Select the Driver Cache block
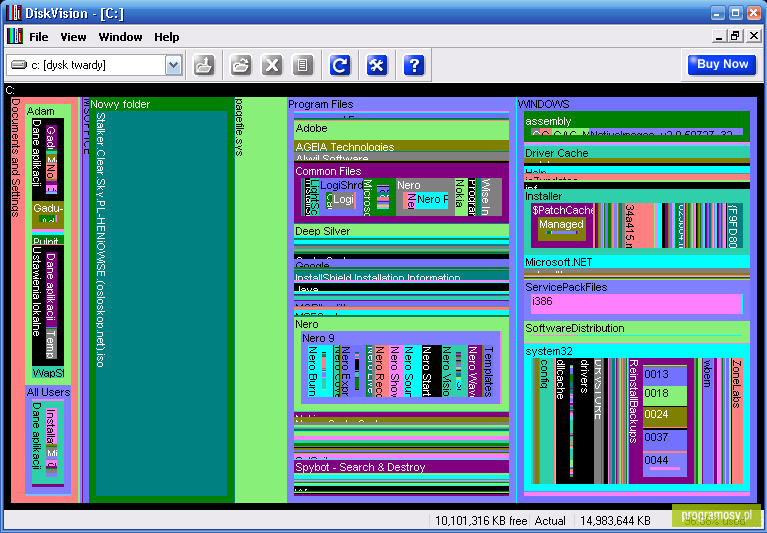 pos(637,153)
